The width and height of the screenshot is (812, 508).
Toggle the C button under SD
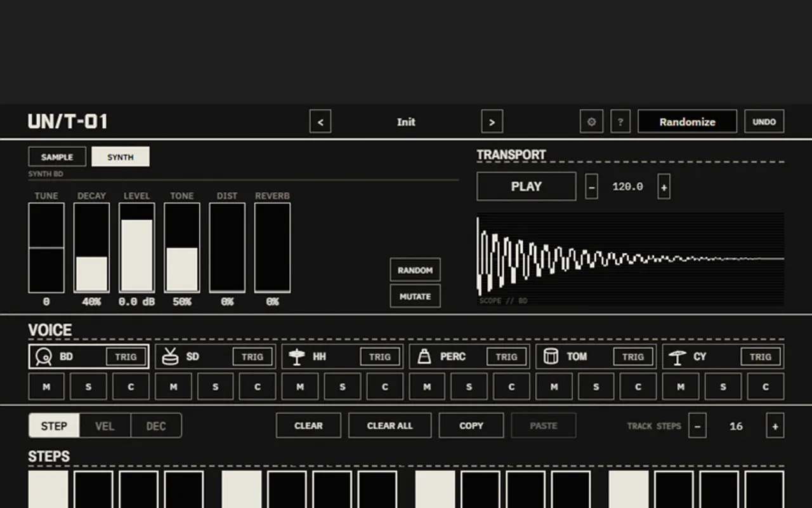[258, 387]
